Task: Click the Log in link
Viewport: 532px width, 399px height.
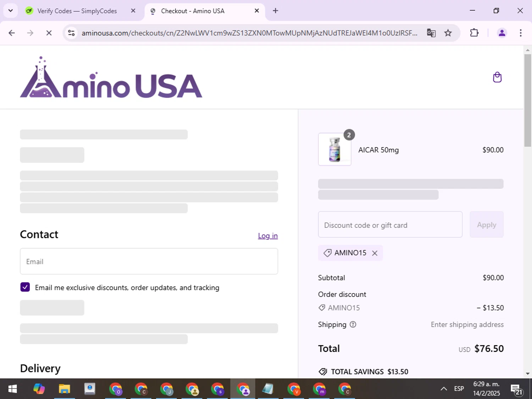Action: pos(268,235)
